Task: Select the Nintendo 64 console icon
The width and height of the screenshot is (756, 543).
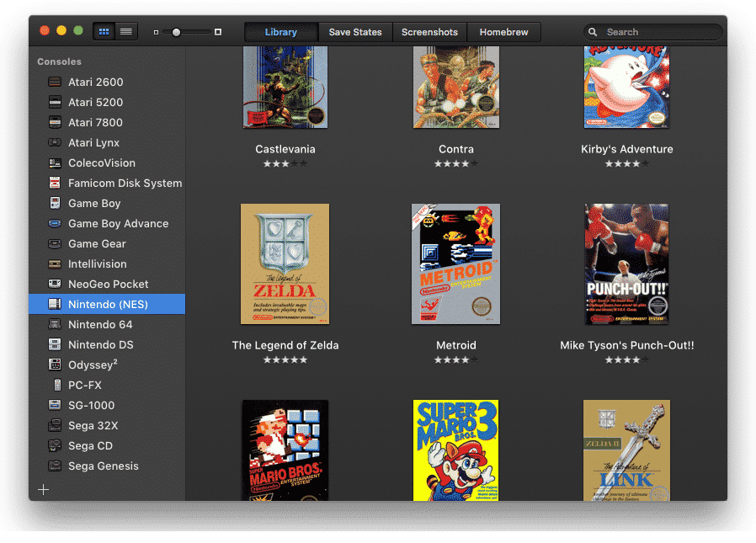Action: [54, 324]
